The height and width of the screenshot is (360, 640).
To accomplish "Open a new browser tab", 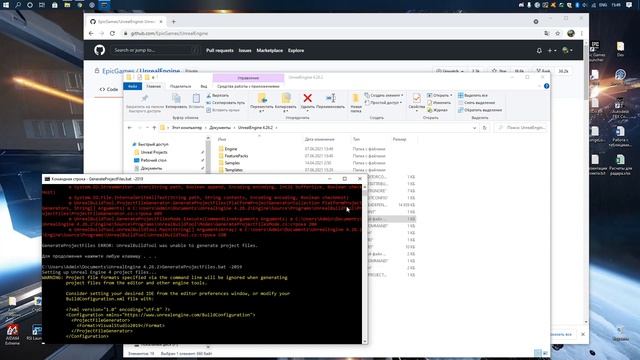I will [x=173, y=22].
